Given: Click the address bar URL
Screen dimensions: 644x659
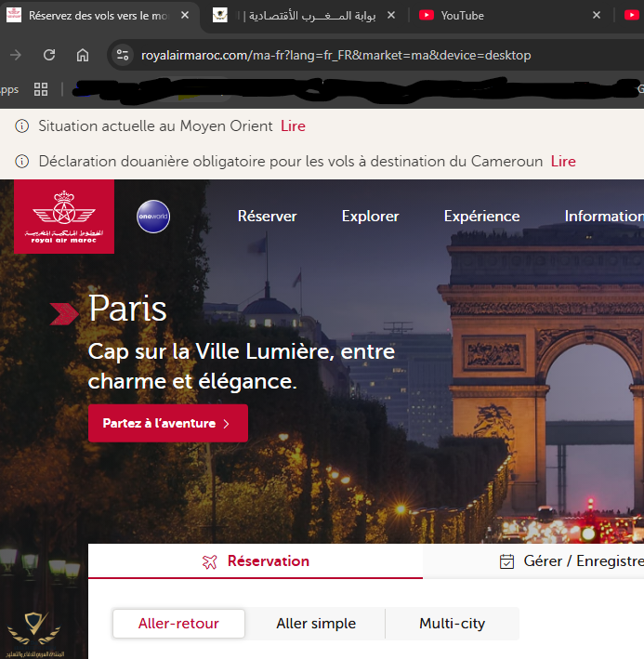Looking at the screenshot, I should coord(335,56).
